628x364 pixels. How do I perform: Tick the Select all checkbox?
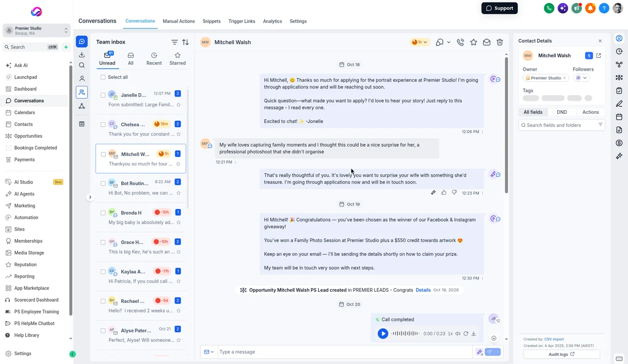pyautogui.click(x=103, y=77)
